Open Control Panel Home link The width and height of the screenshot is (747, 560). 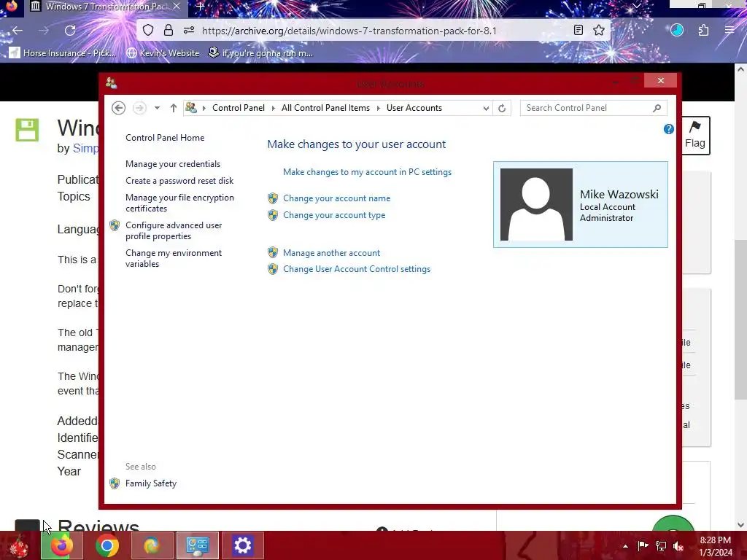[x=165, y=138]
